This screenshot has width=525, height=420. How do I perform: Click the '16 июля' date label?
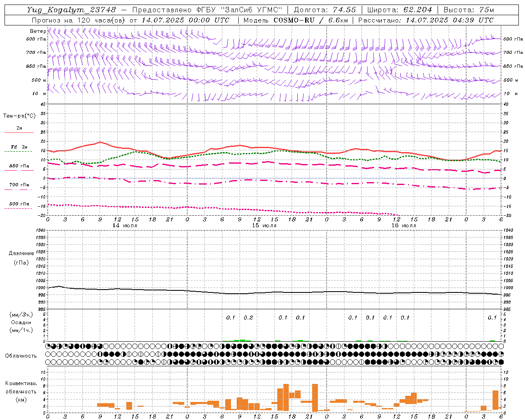(404, 226)
